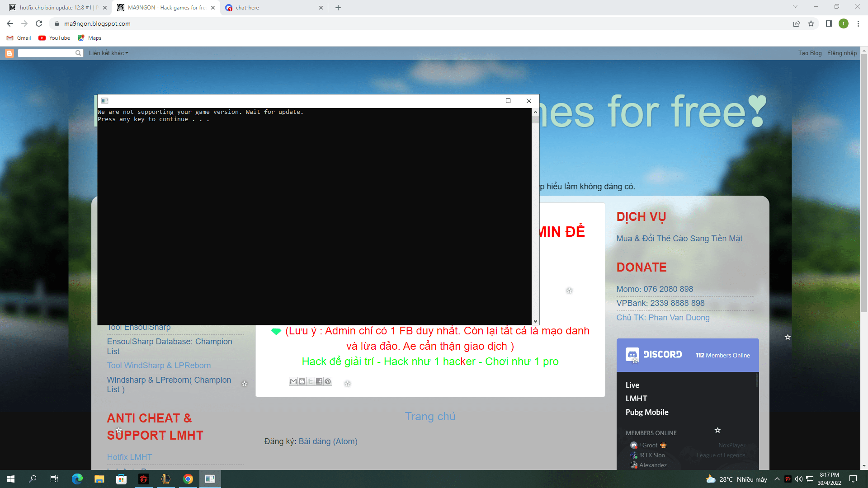Click the BlogThis share icon
Viewport: 868px width, 488px height.
tap(302, 381)
